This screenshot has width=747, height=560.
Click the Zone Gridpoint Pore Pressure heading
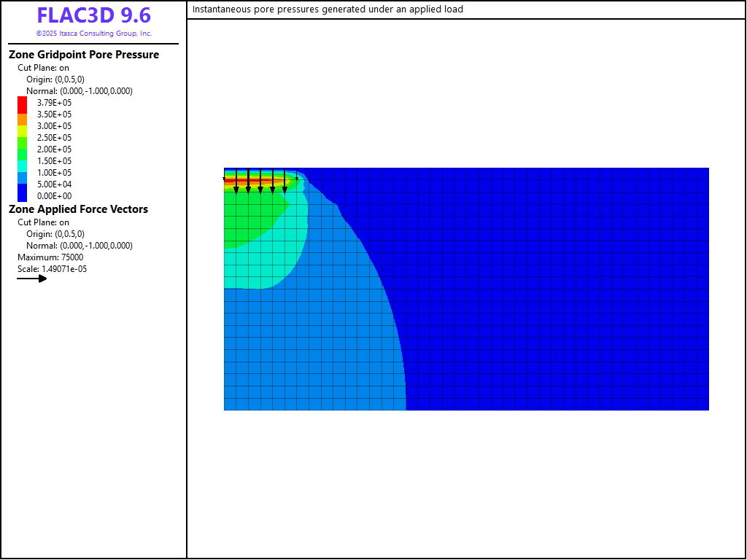(84, 55)
